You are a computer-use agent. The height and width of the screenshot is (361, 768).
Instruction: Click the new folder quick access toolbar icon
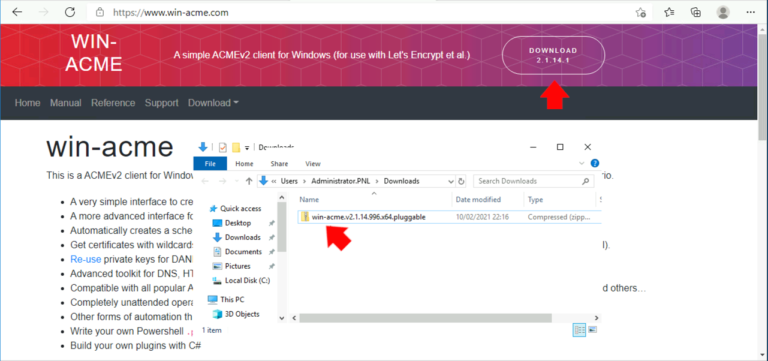pyautogui.click(x=236, y=147)
